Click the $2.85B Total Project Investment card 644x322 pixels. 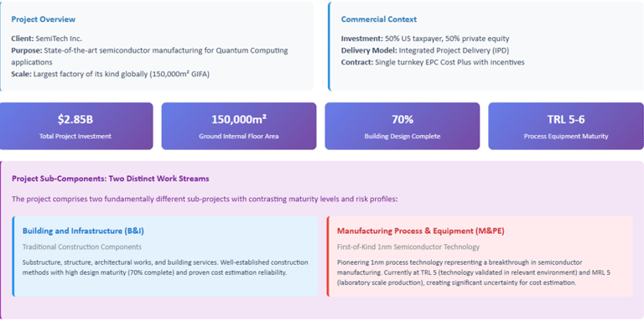76,126
